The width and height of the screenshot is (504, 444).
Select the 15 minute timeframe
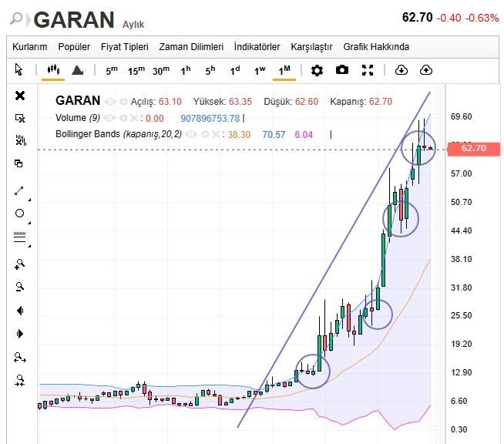136,70
